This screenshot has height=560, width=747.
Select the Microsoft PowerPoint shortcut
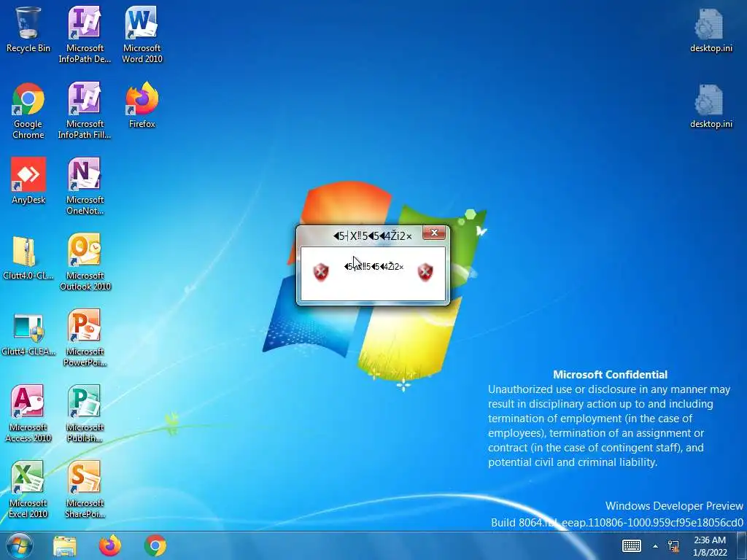85,338
